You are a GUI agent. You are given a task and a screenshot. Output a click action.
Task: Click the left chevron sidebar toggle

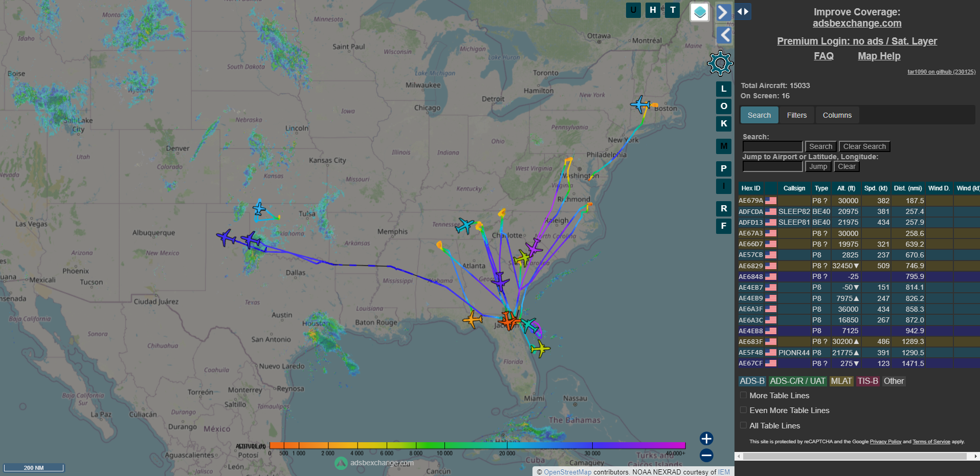(x=723, y=35)
